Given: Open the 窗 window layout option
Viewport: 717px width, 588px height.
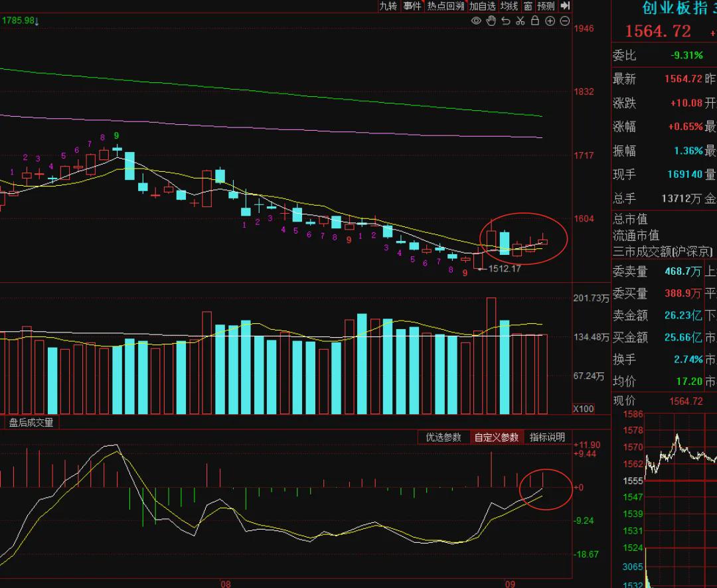Looking at the screenshot, I should point(528,6).
